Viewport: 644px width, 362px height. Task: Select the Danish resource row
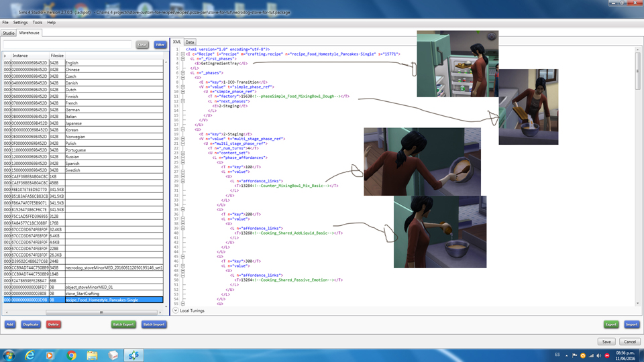(x=83, y=83)
